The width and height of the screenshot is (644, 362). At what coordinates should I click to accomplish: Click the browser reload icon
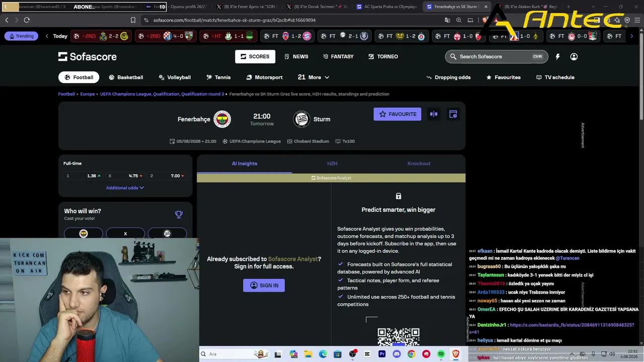click(x=27, y=20)
